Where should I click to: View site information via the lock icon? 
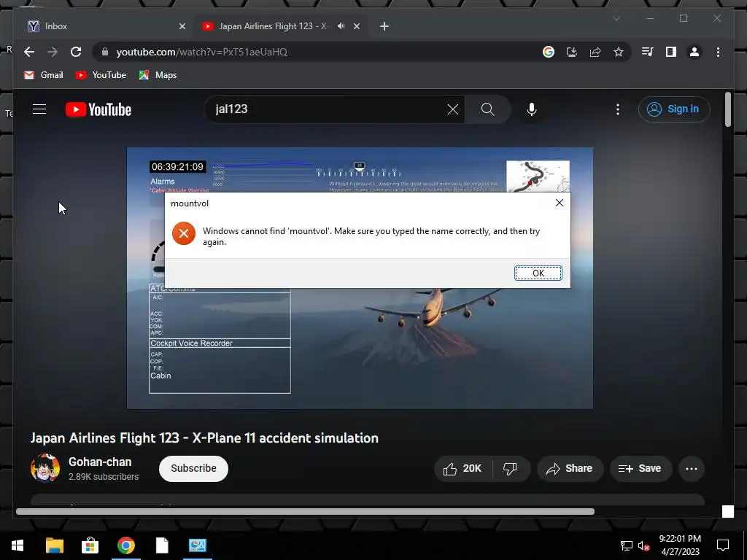click(105, 52)
